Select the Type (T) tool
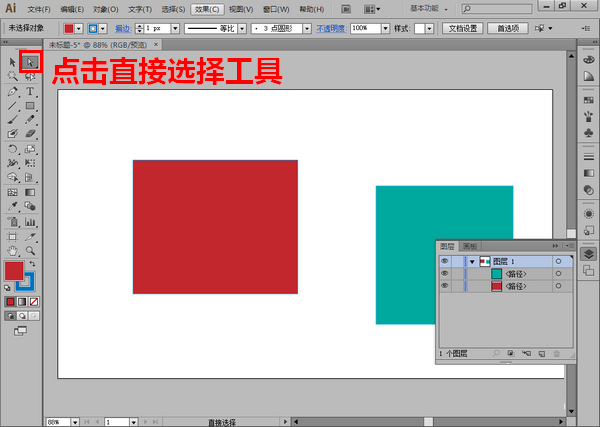Screen dimensions: 600x427 point(30,91)
